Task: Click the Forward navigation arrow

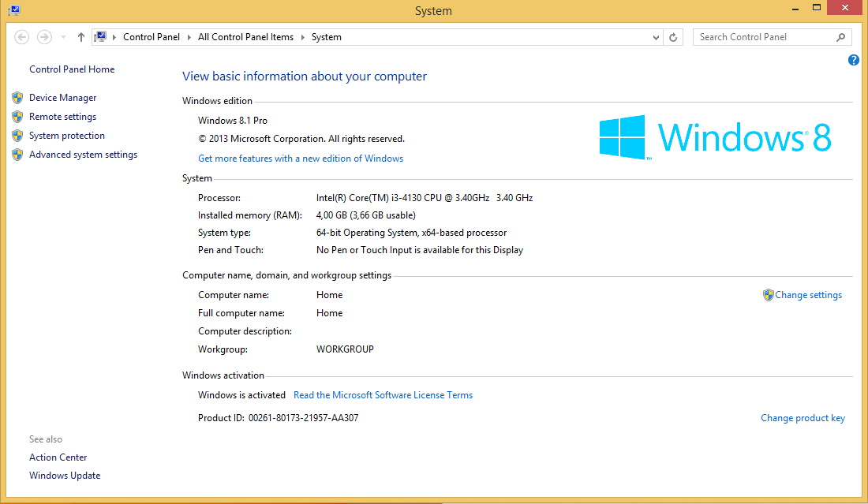Action: [x=44, y=37]
